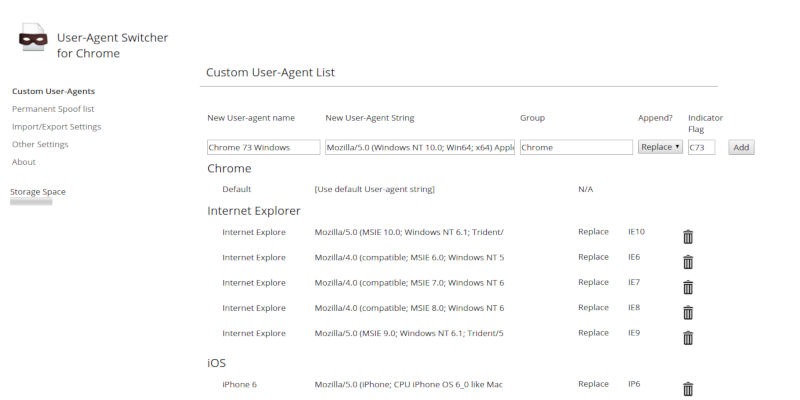800x400 pixels.
Task: Click the User-Agent Switcher for Chrome title
Action: point(112,45)
